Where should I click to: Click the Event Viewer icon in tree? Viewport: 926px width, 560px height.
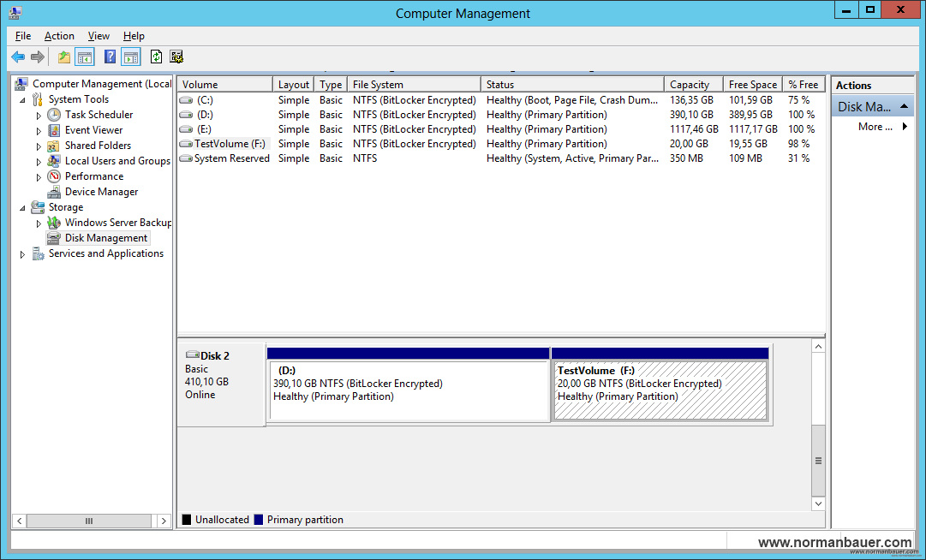pos(54,130)
